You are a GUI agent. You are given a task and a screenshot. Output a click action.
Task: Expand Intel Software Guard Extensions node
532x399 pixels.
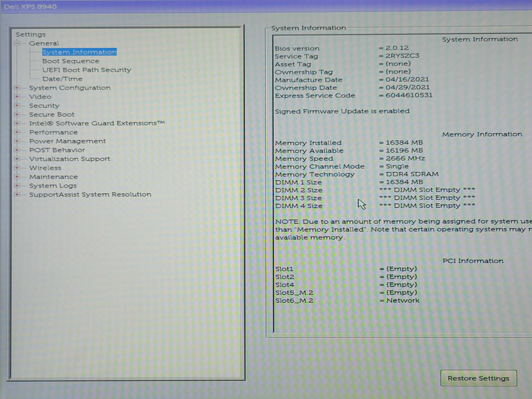coord(17,123)
